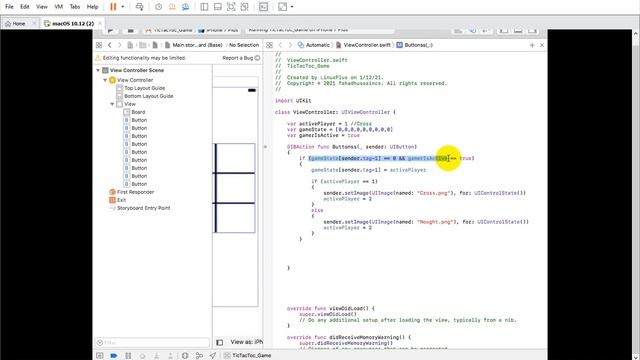Viewport: 640px width, 360px height.
Task: Toggle the document outline button beside View as
Action: [x=220, y=342]
